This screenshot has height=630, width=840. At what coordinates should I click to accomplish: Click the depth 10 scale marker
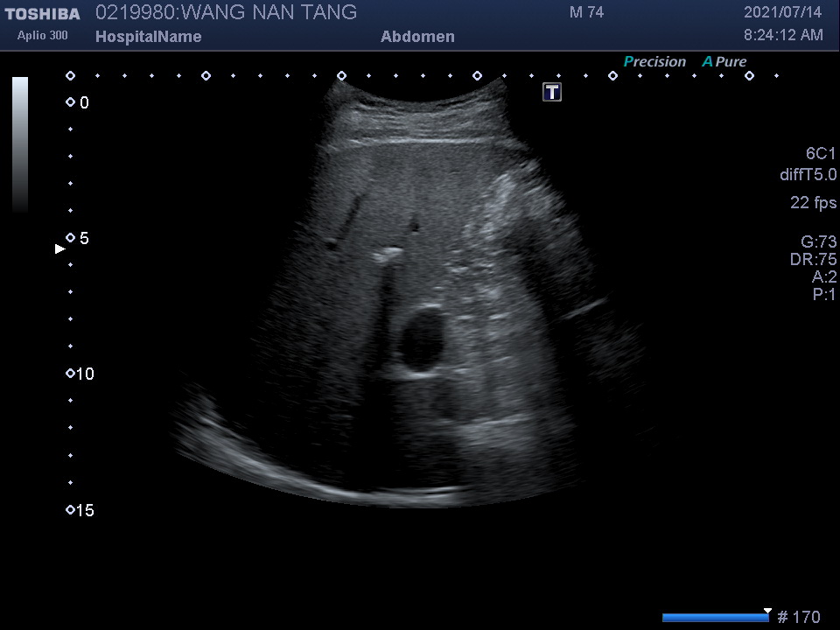[71, 374]
